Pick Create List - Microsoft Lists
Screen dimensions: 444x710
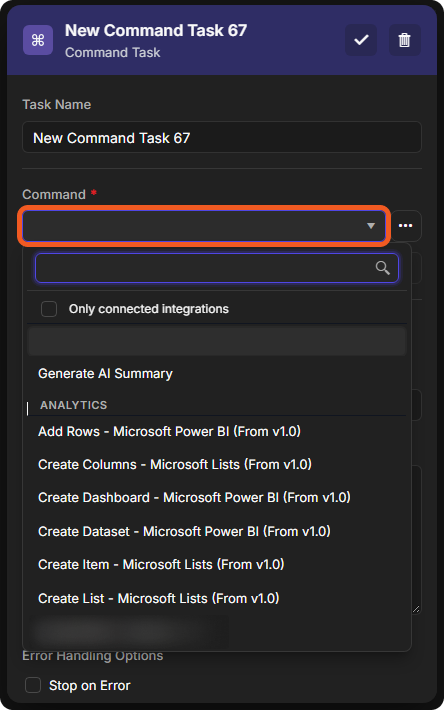click(x=158, y=598)
